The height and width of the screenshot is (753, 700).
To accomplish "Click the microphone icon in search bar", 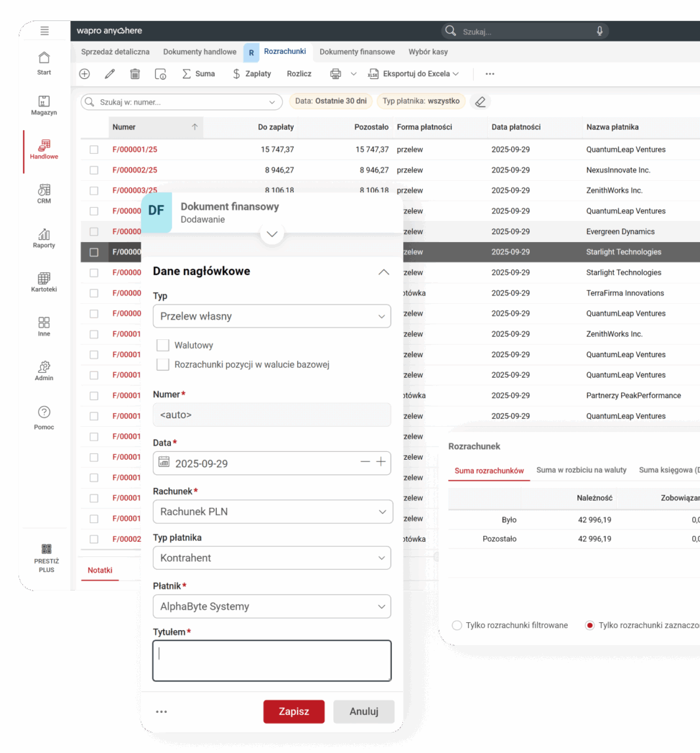I will 599,31.
